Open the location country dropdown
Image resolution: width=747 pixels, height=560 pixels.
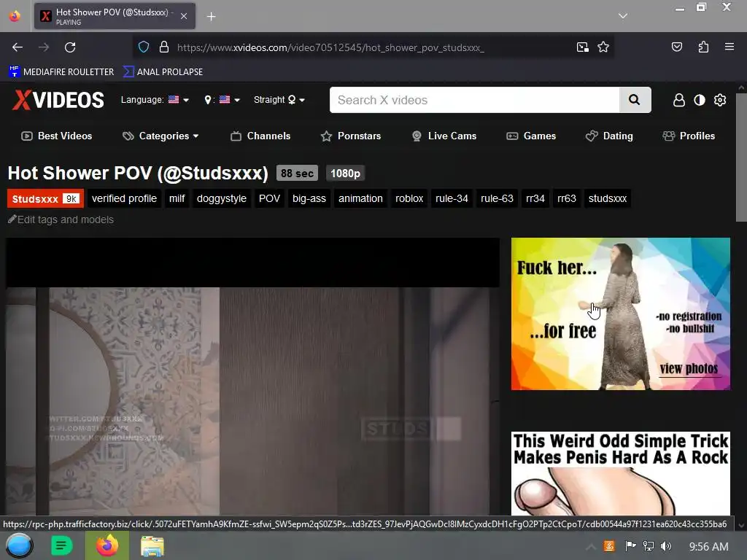coord(222,99)
